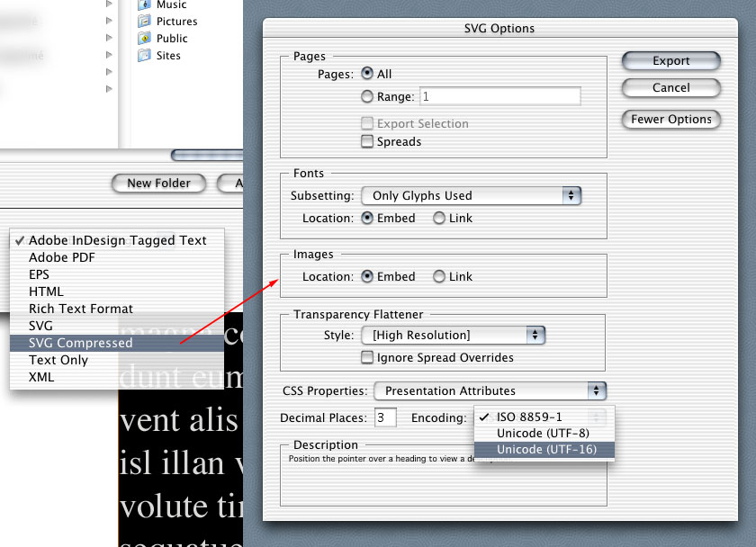The width and height of the screenshot is (756, 547).
Task: Click the file browser horizontal scrollbar
Action: [207, 155]
